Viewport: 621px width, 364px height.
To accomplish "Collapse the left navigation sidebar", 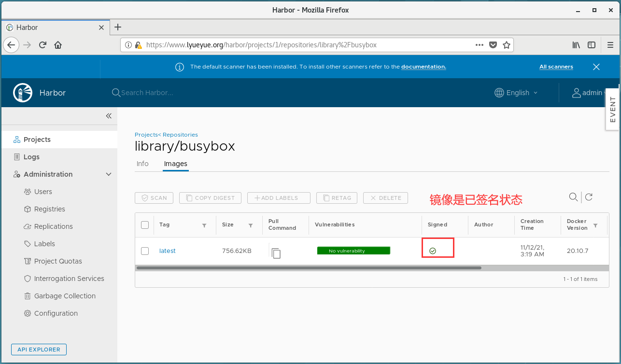I will tap(109, 116).
